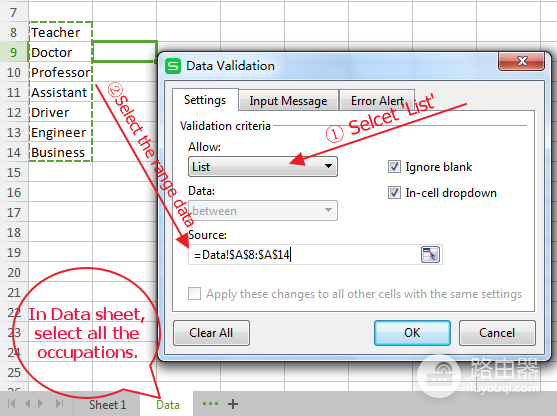The width and height of the screenshot is (557, 416).
Task: Select the cell containing Professor
Action: pos(60,72)
